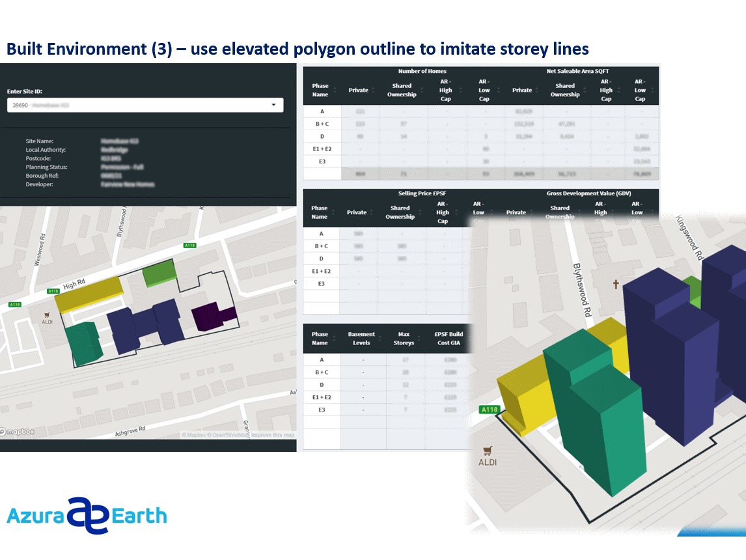746x560 pixels.
Task: Click the Improve this map link
Action: [273, 435]
